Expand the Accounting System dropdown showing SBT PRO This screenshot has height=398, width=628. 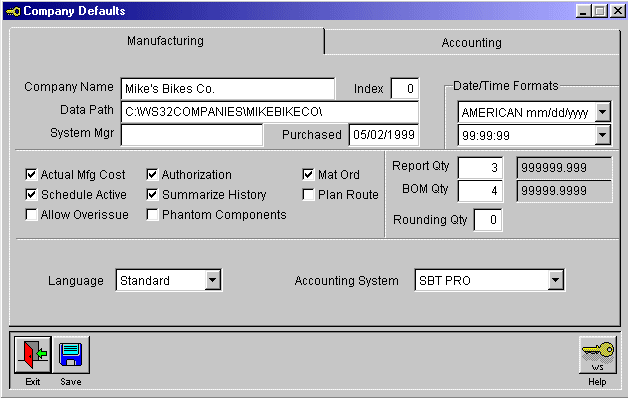click(x=556, y=280)
